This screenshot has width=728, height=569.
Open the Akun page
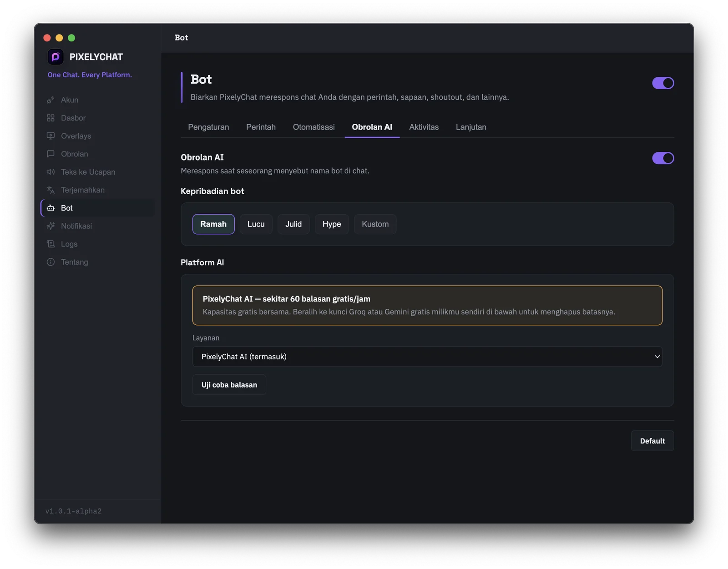pyautogui.click(x=98, y=100)
